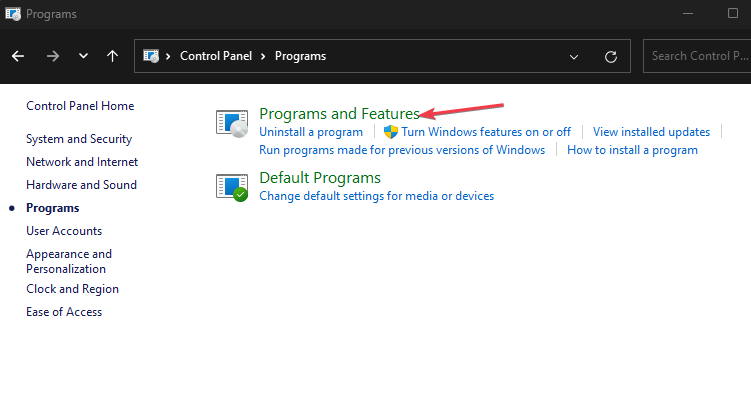Click How to install a program
This screenshot has height=419, width=751.
click(x=632, y=150)
